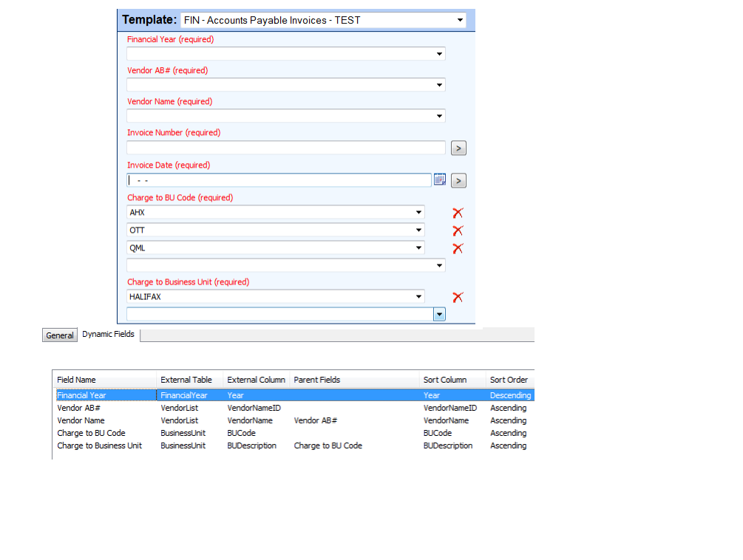Remove the OTT BU Code entry
The height and width of the screenshot is (560, 743).
[x=458, y=231]
